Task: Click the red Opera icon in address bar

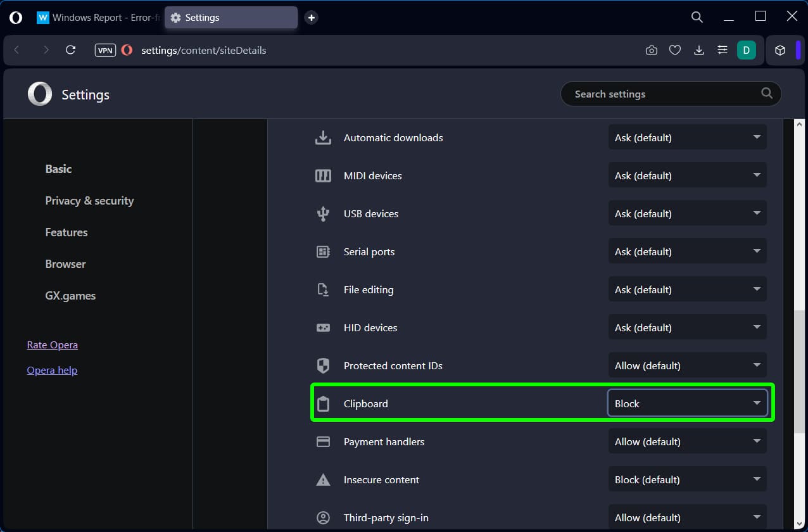Action: click(x=127, y=50)
